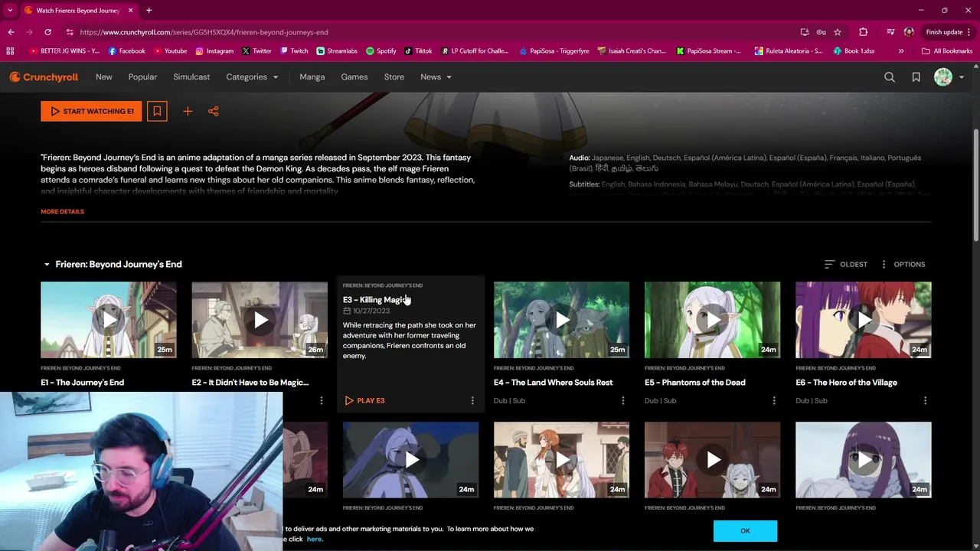Go to the Popular menu item

142,77
